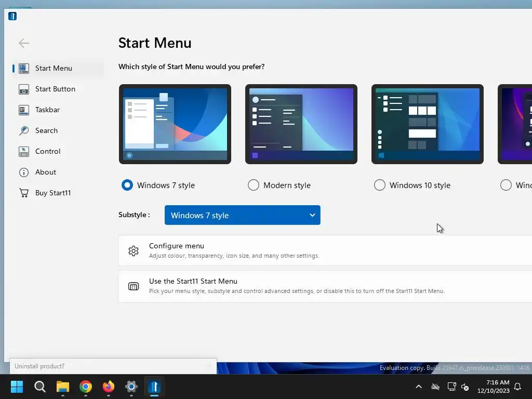Image resolution: width=532 pixels, height=399 pixels.
Task: Click the cloud sync tray icon
Action: pos(435,387)
